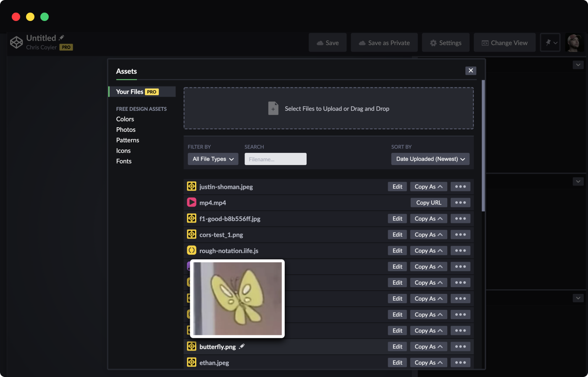Click the JavaScript icon next to rough-notation.iife.js
This screenshot has height=377, width=588.
(x=192, y=250)
